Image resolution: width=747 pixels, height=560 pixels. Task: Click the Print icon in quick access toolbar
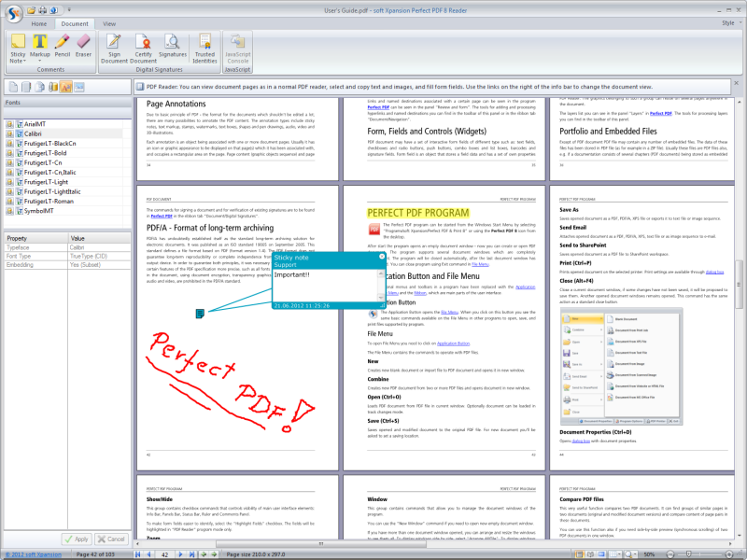coord(42,10)
